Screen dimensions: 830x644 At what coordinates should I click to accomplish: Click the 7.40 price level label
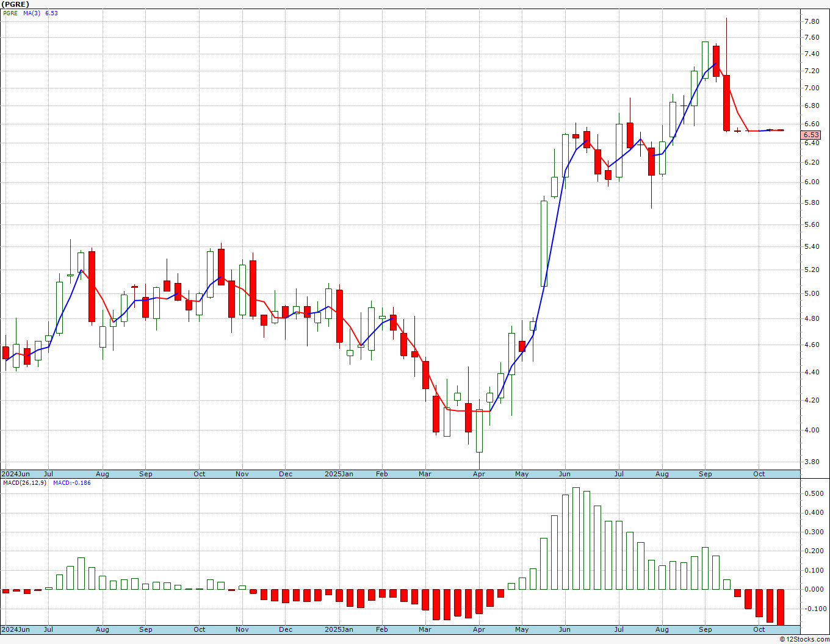pyautogui.click(x=812, y=54)
